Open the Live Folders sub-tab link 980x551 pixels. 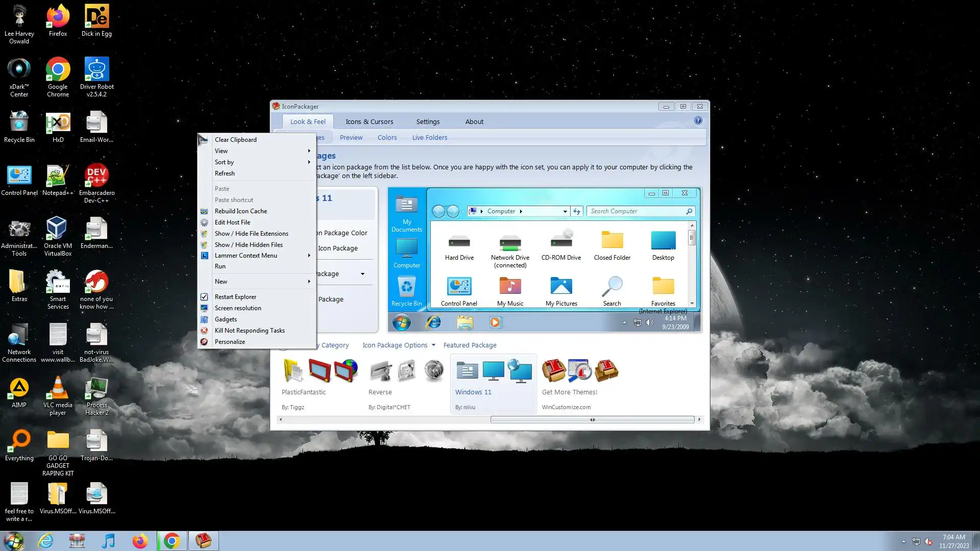click(429, 137)
